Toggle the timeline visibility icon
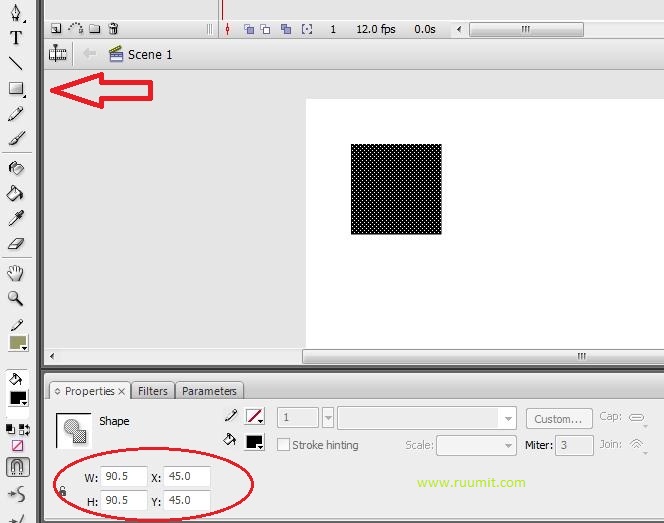The width and height of the screenshot is (664, 523). coord(58,54)
